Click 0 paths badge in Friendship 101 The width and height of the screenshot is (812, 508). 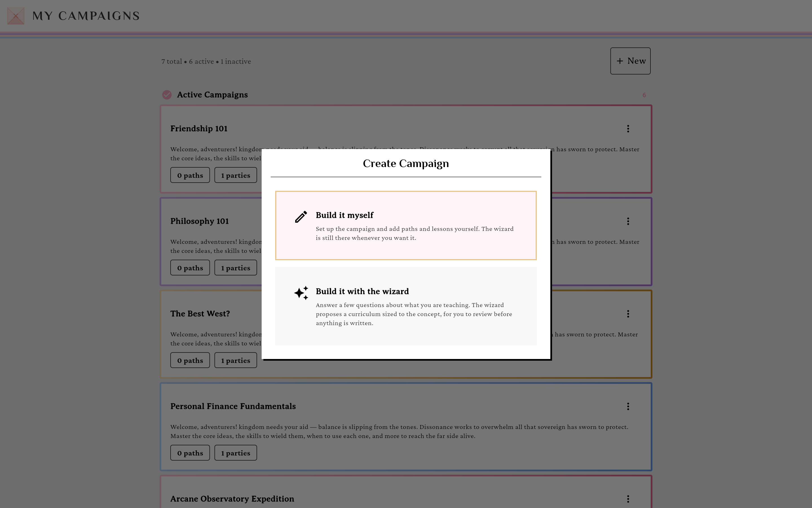click(190, 175)
